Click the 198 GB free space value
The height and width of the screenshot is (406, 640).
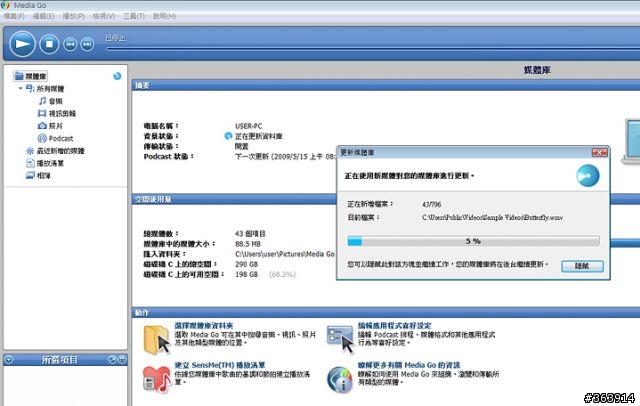tap(246, 275)
